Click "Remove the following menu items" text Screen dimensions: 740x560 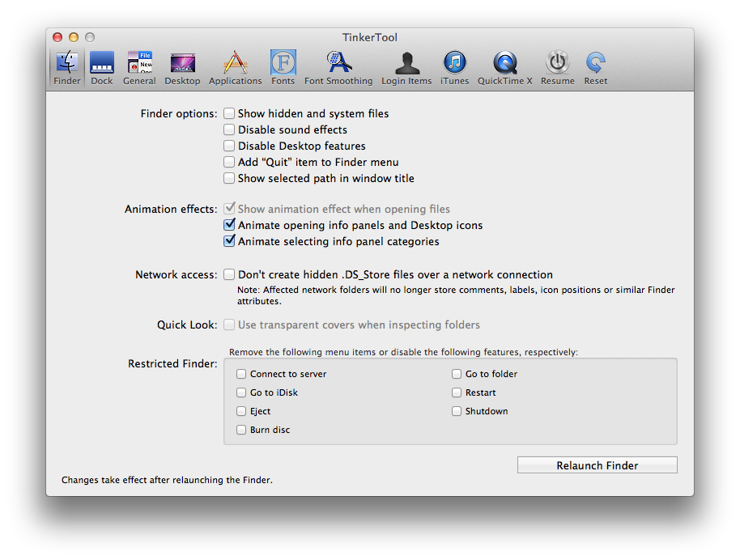[x=403, y=352]
